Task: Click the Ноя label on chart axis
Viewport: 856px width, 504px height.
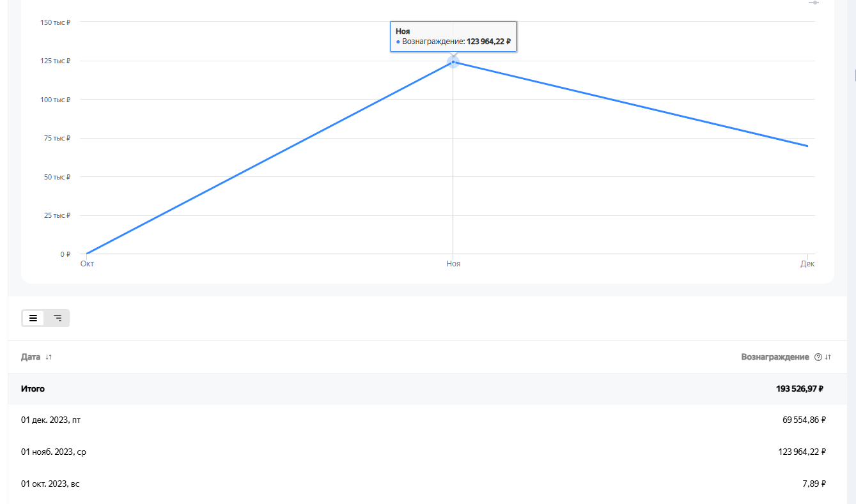Action: pyautogui.click(x=453, y=263)
